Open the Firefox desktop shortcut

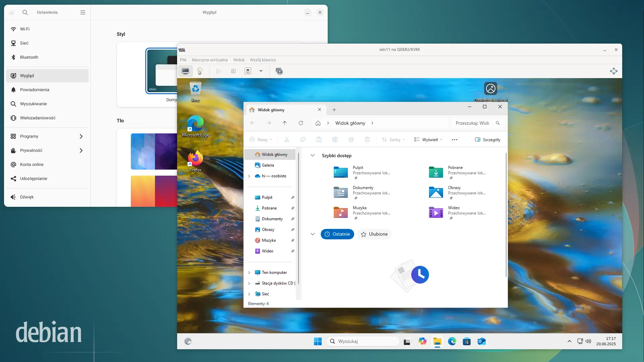click(196, 161)
